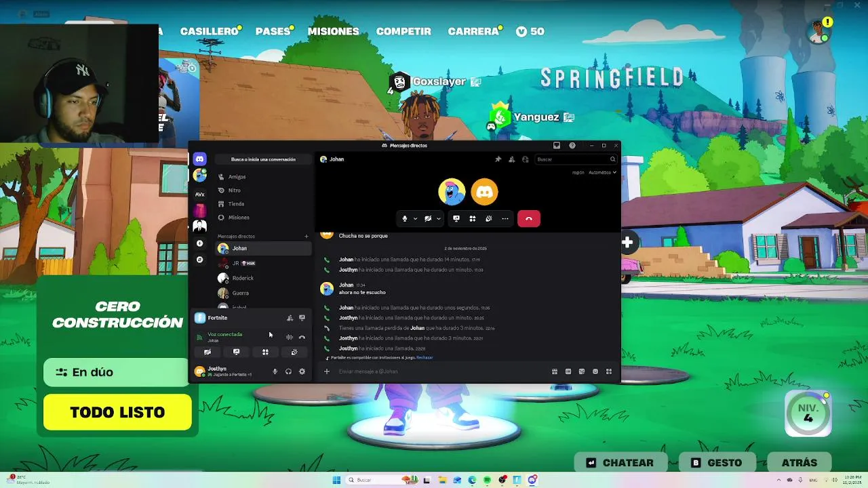
Task: Expand microphone input options arrow
Action: pos(415,218)
